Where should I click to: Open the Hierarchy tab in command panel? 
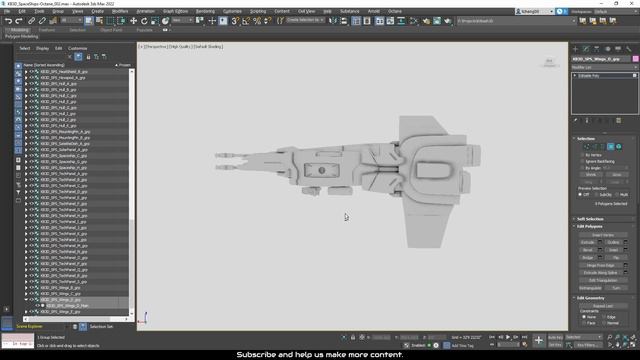[x=597, y=49]
